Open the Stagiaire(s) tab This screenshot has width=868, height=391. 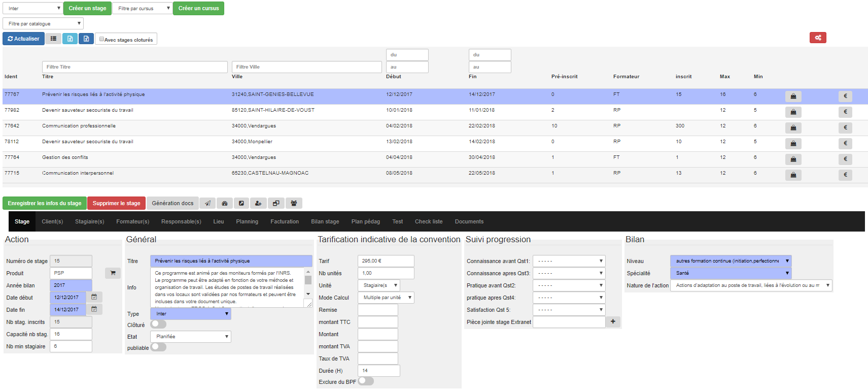(x=89, y=221)
